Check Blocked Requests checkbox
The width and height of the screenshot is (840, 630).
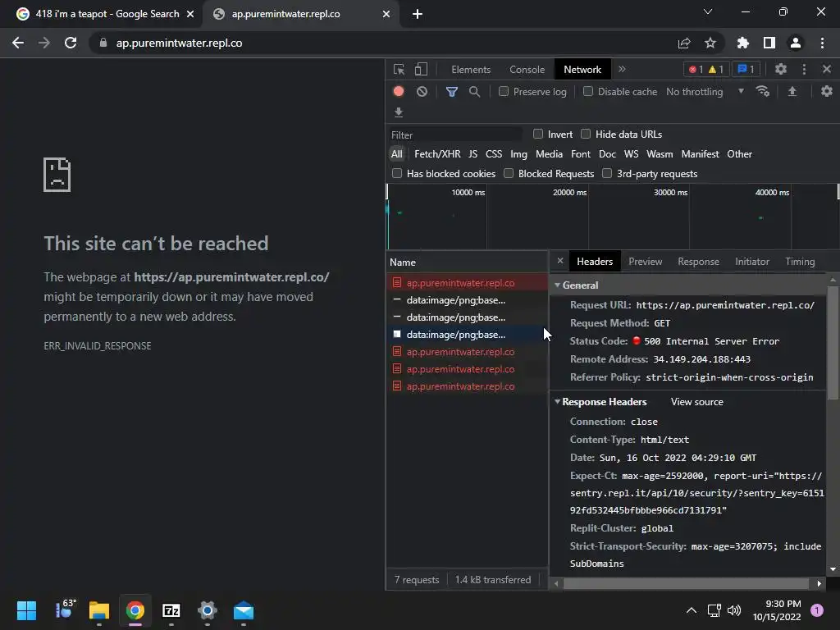(x=509, y=173)
